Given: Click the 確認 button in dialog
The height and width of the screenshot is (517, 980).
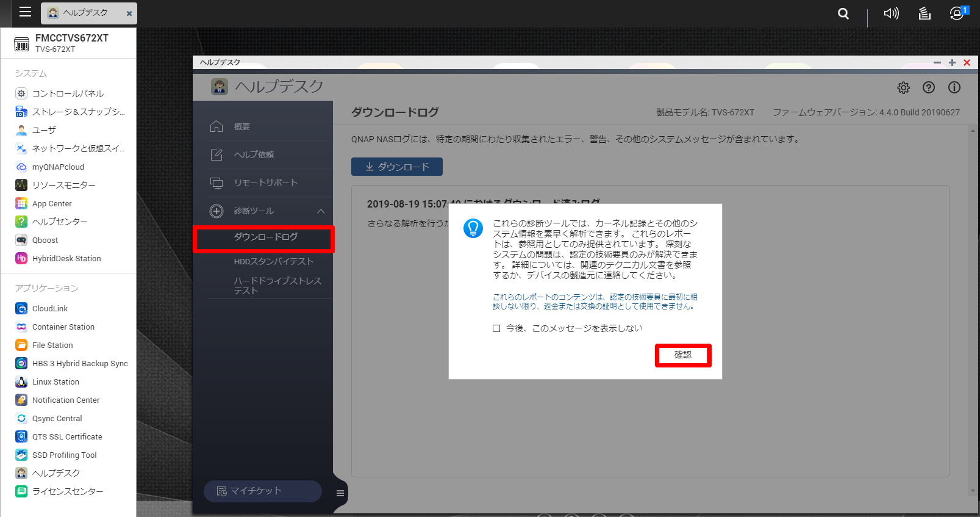Looking at the screenshot, I should tap(683, 355).
